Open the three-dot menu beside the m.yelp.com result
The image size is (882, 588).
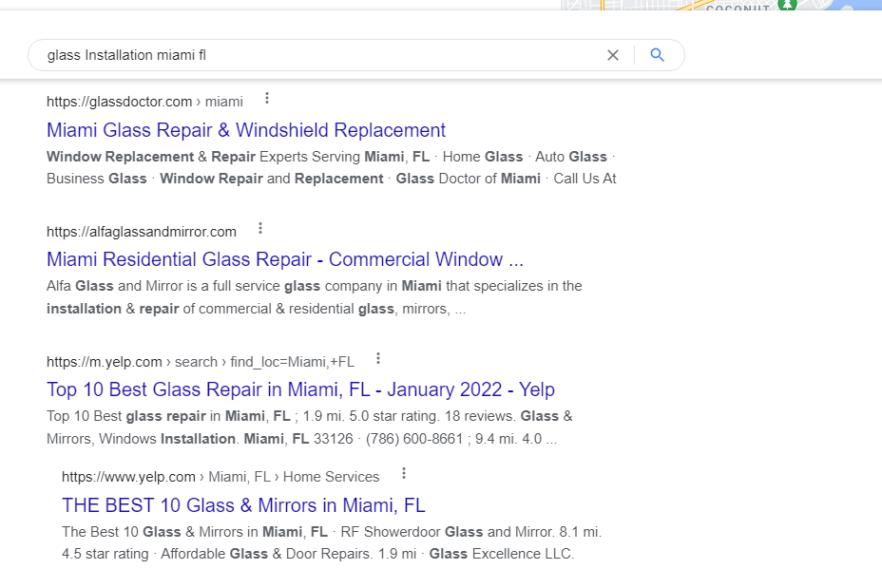(378, 358)
